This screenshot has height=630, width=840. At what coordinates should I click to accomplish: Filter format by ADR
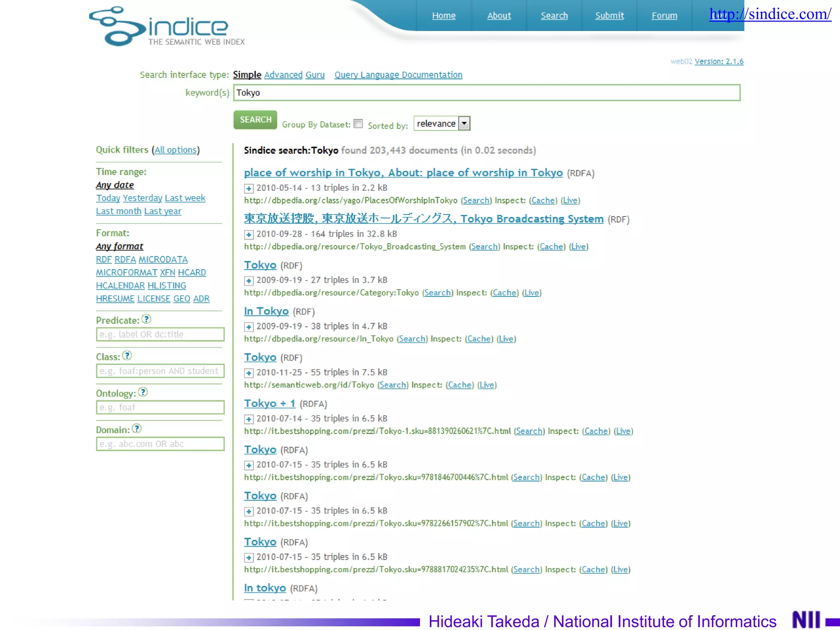(x=201, y=299)
